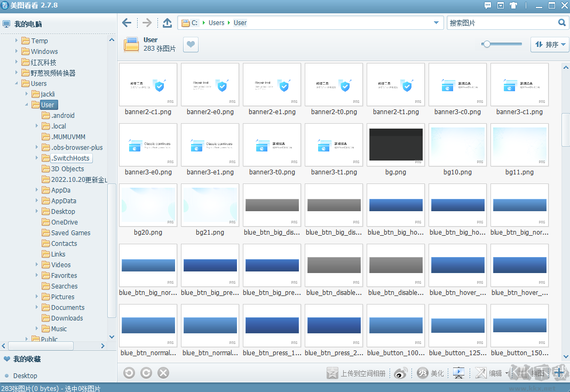Screen dimensions: 570x392
Task: Open the address path history dropdown
Action: click(x=437, y=23)
